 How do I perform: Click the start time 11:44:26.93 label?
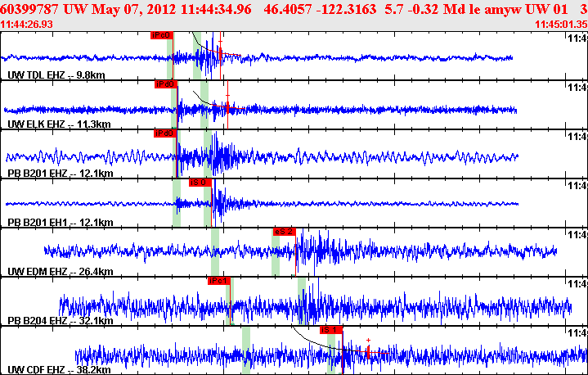27,25
